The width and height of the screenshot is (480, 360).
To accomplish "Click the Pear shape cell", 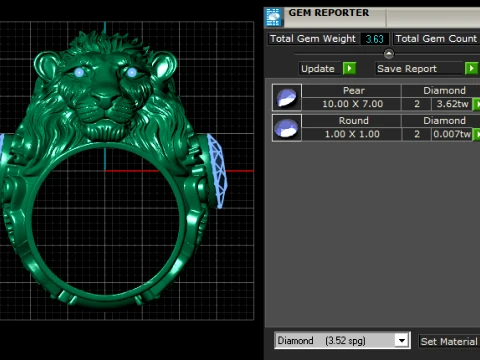I will (x=352, y=90).
